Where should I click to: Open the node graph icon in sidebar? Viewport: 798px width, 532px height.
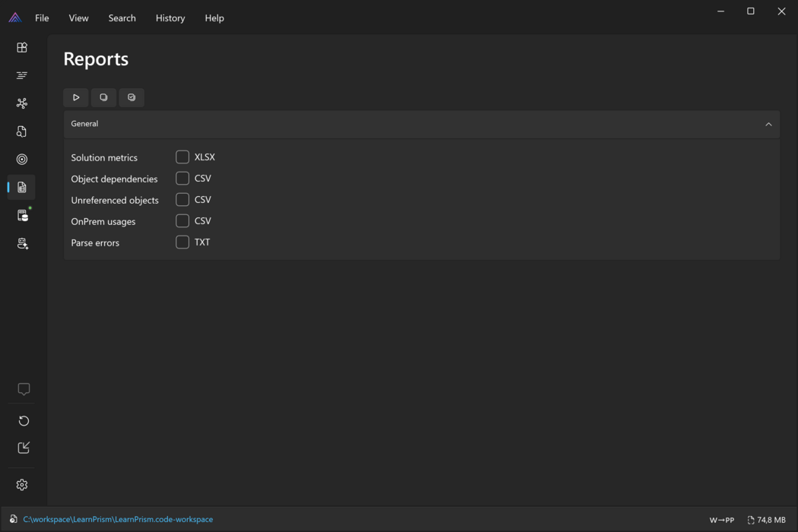pyautogui.click(x=22, y=103)
